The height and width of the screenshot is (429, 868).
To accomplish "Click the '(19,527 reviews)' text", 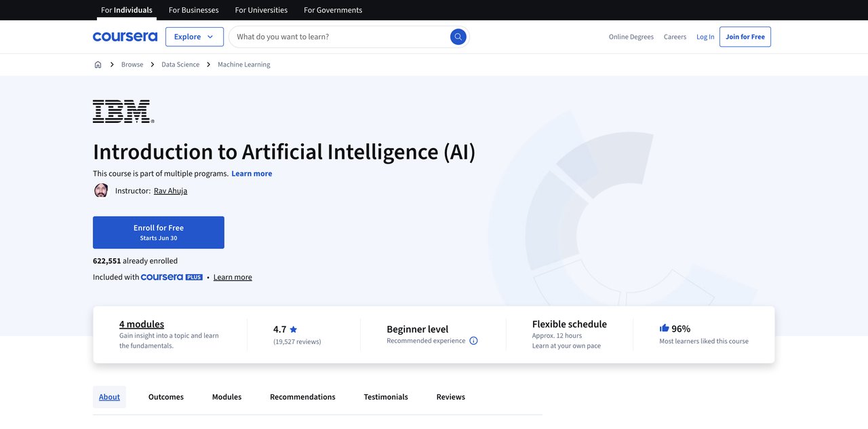I will pos(297,341).
